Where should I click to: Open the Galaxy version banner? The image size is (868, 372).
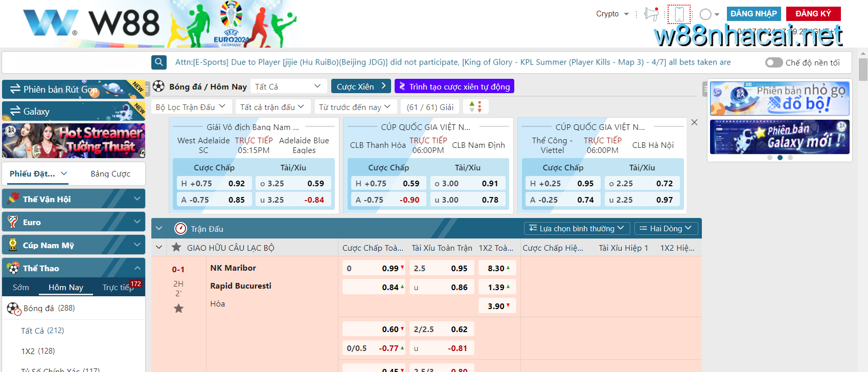74,111
